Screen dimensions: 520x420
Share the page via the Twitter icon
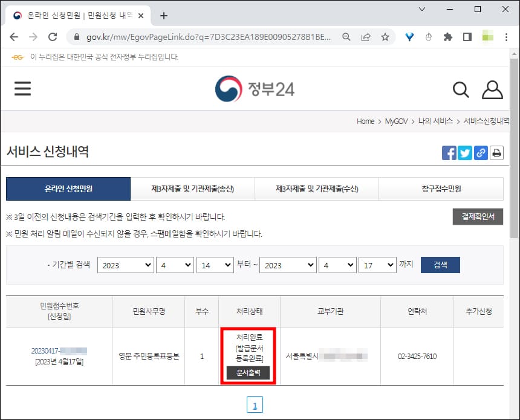point(465,153)
